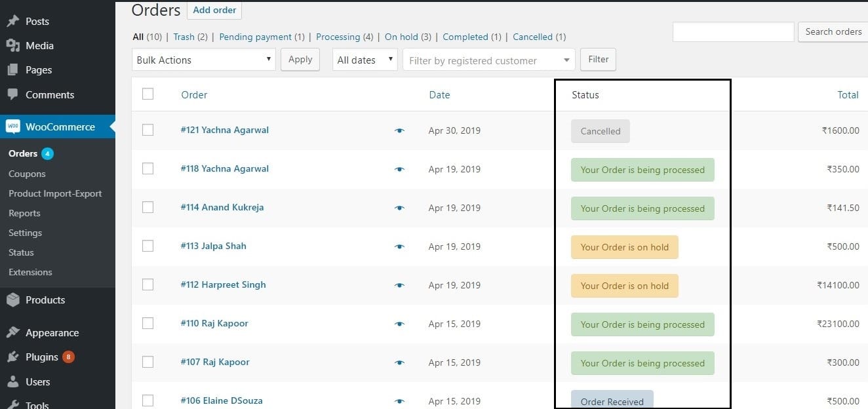Click the Appearance brush icon
Viewport: 868px width, 409px height.
(x=14, y=332)
